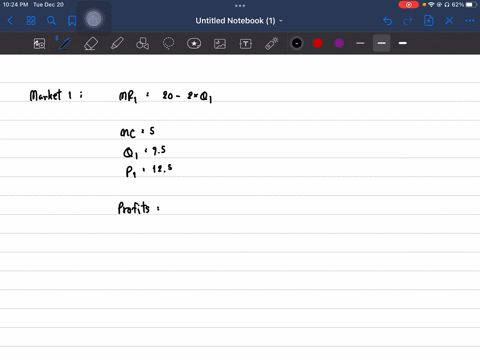Select the medium stroke width
Screen dimensions: 480x360
pyautogui.click(x=382, y=43)
